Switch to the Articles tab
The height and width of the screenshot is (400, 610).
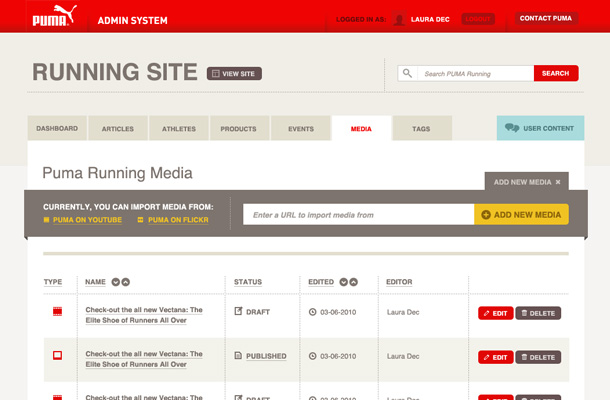(117, 128)
